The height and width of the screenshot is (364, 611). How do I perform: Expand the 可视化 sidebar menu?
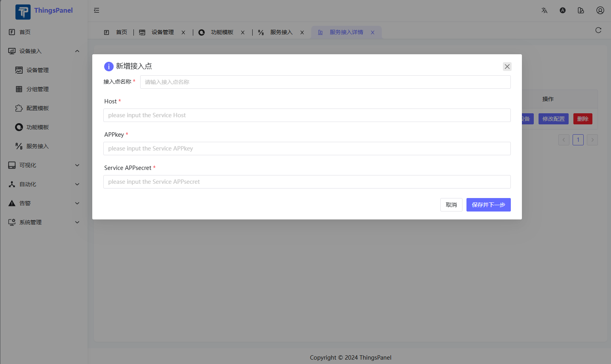point(77,165)
